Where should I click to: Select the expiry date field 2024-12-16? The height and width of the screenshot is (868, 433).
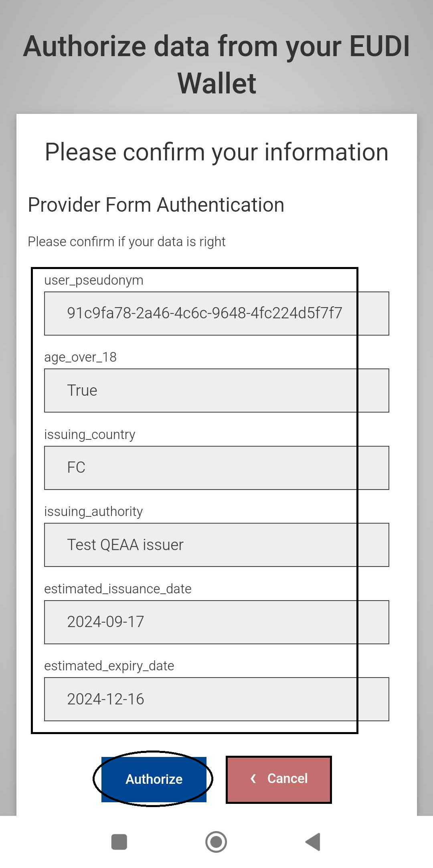216,699
